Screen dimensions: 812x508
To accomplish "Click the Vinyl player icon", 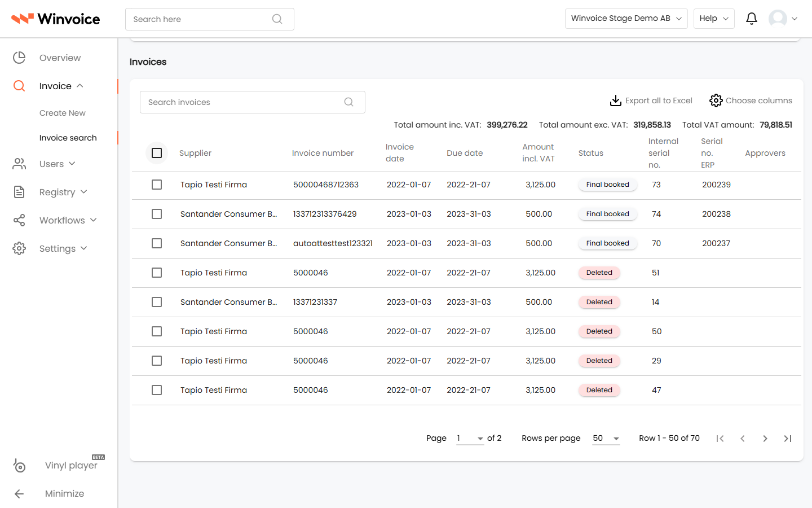I will point(19,466).
